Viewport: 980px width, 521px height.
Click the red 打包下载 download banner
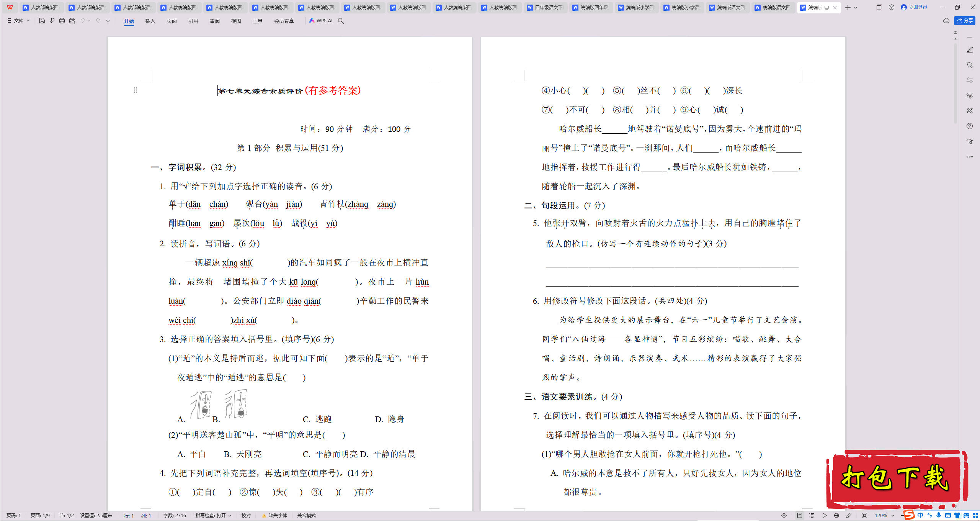click(897, 479)
